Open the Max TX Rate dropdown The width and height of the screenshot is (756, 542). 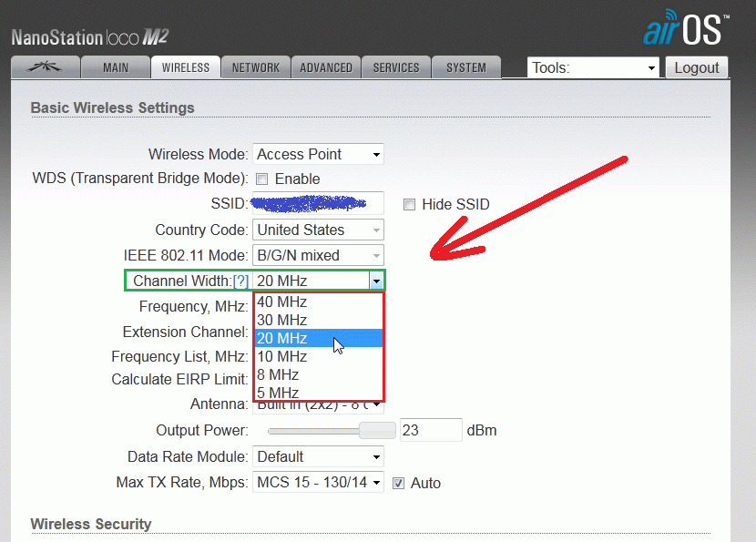[318, 482]
